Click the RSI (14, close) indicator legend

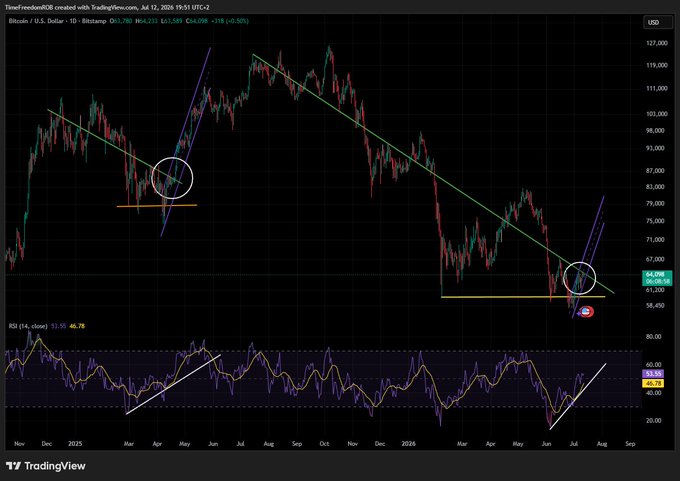point(28,326)
